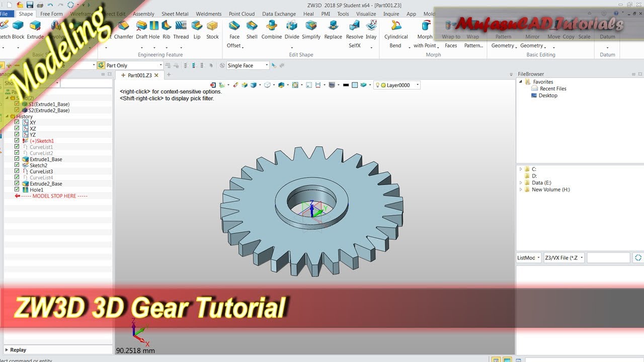This screenshot has width=644, height=362.
Task: Apply the Chamfer tool
Action: (x=124, y=30)
